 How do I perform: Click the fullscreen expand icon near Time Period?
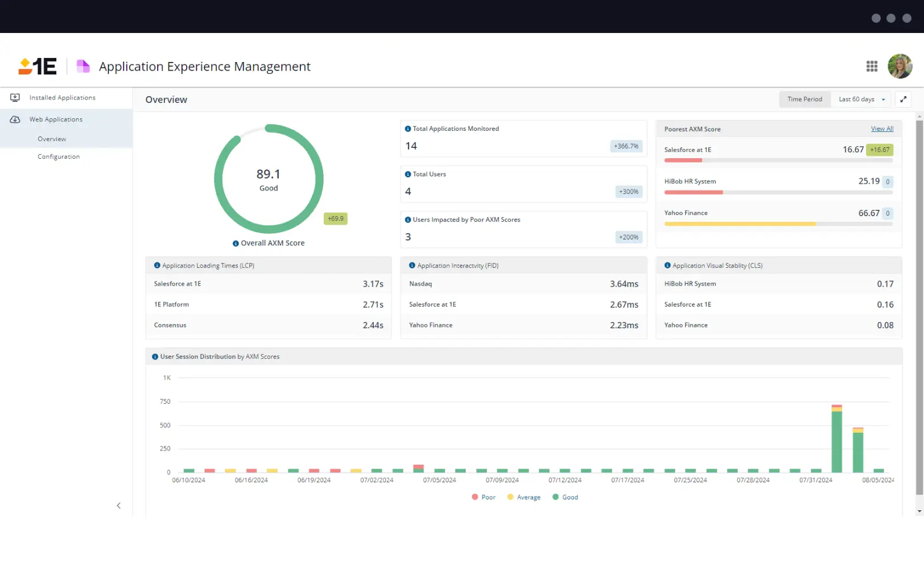coord(903,99)
